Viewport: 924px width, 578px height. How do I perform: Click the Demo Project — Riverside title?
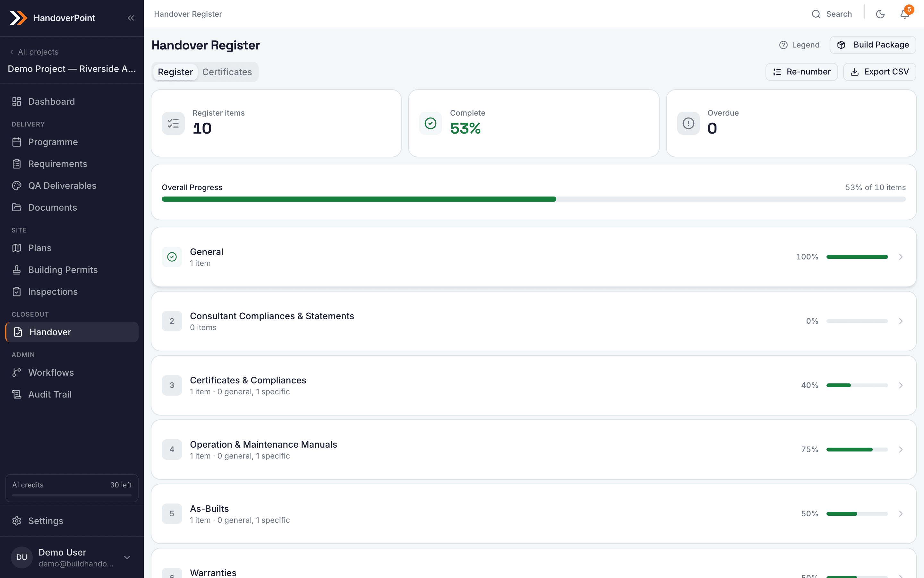pos(72,69)
